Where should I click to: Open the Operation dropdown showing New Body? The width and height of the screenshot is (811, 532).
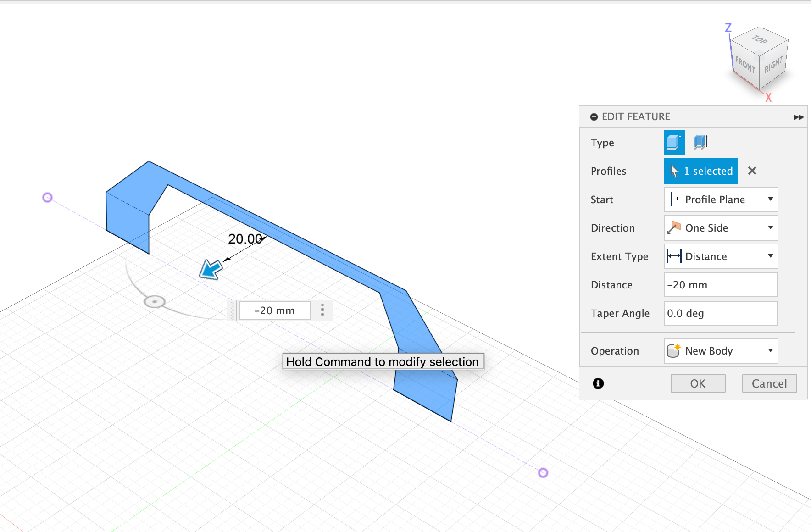tap(721, 351)
